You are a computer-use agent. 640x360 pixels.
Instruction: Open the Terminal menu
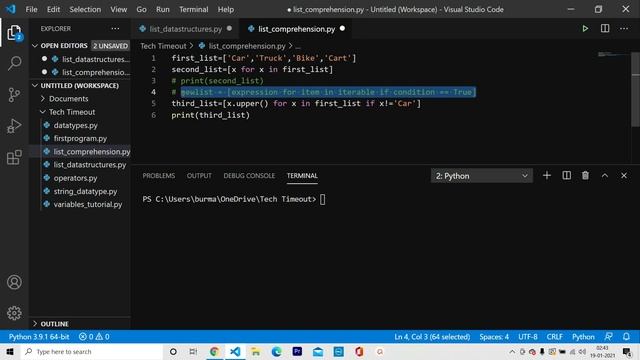[x=193, y=9]
